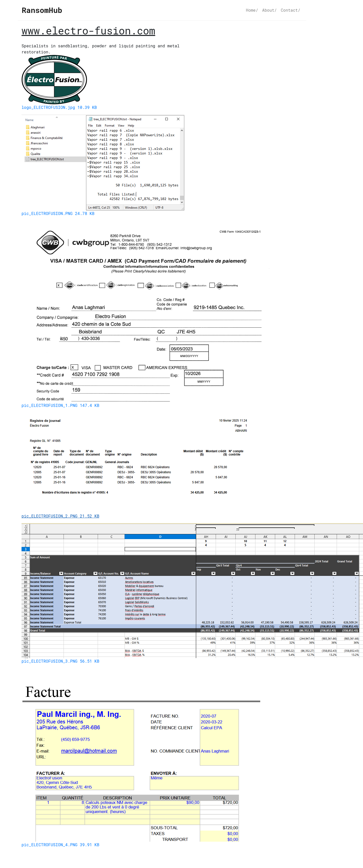Select the tree_ELECTROFUSION.txt file icon
Viewport: 363px width, 868px height.
tap(28, 159)
